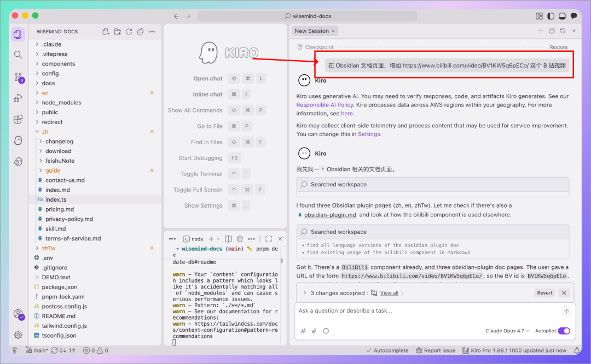
Task: Toggle bottom panel visibility in title bar
Action: pyautogui.click(x=563, y=16)
